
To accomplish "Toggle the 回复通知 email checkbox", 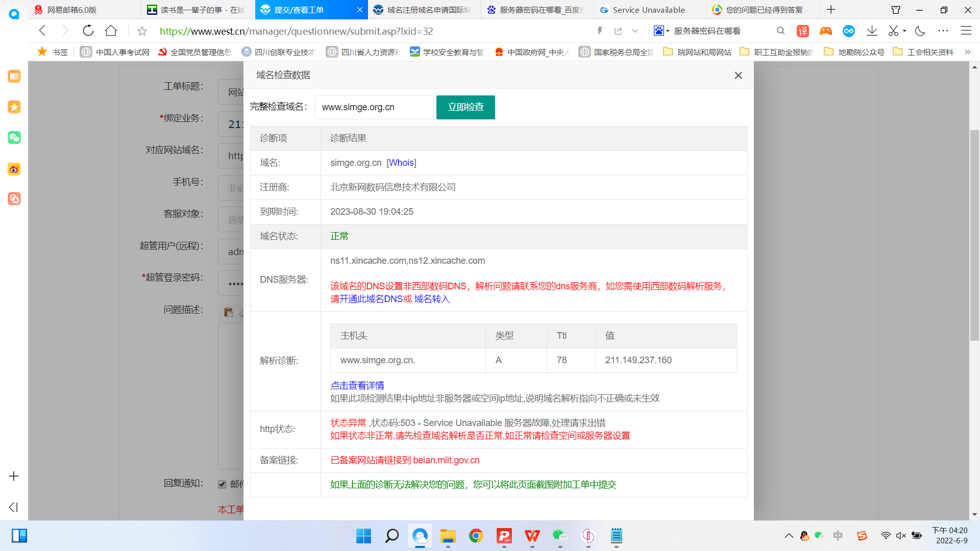I will tap(222, 484).
